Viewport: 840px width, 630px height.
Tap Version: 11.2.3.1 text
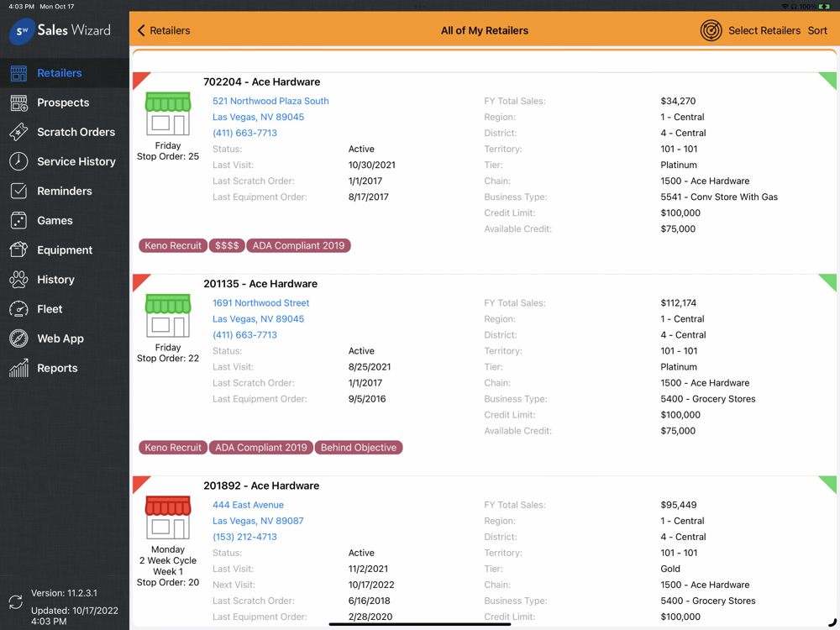coord(65,593)
